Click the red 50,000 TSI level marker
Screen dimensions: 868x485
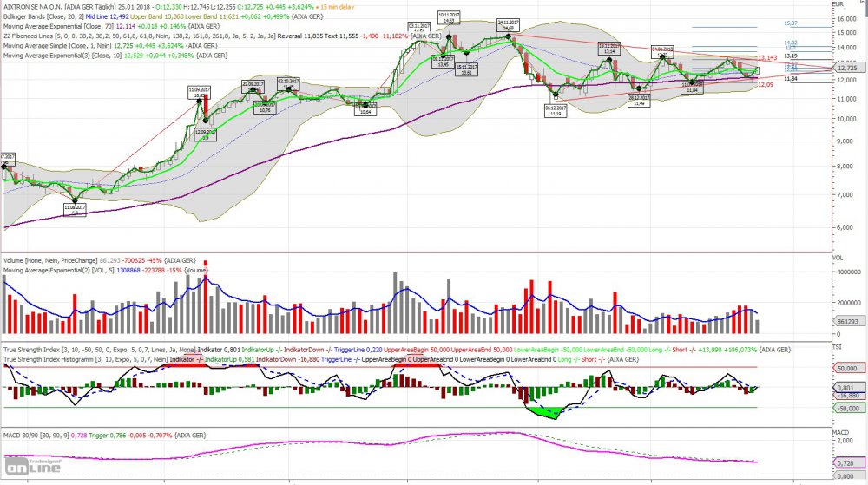coord(847,369)
